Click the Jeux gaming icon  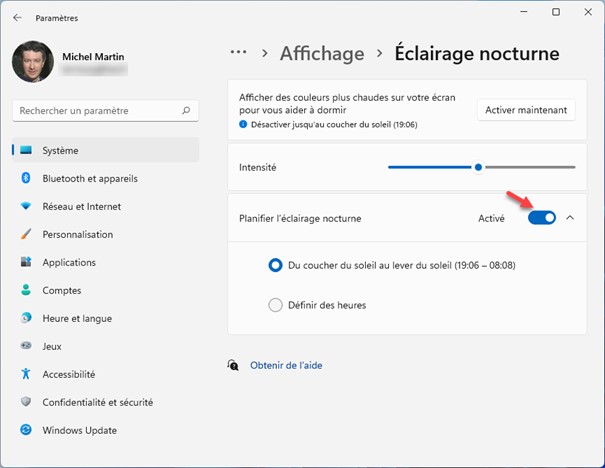(26, 346)
